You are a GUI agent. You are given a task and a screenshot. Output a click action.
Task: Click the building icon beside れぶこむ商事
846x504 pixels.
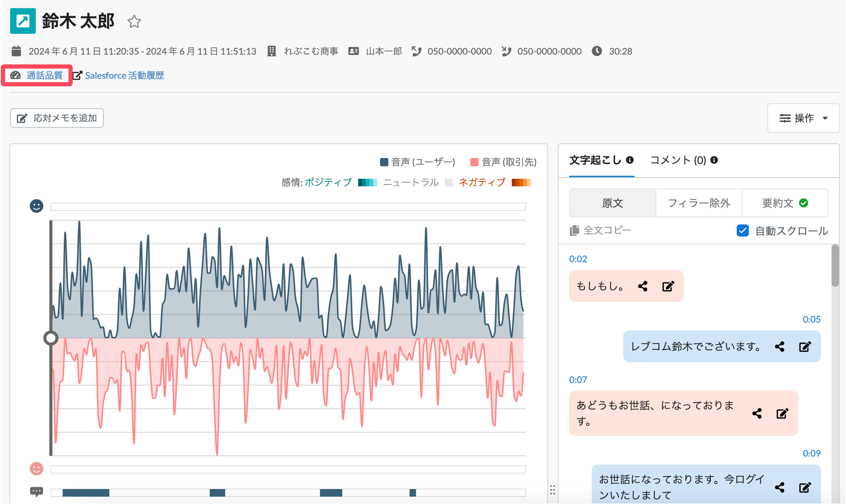click(271, 51)
